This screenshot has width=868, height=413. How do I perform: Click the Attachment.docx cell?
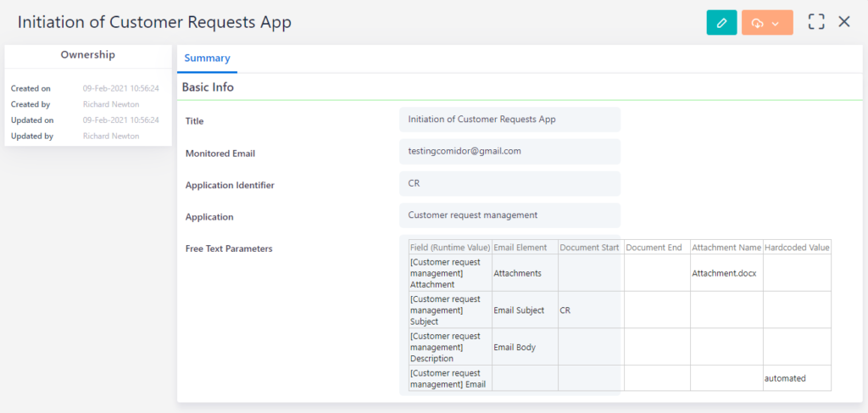click(726, 273)
